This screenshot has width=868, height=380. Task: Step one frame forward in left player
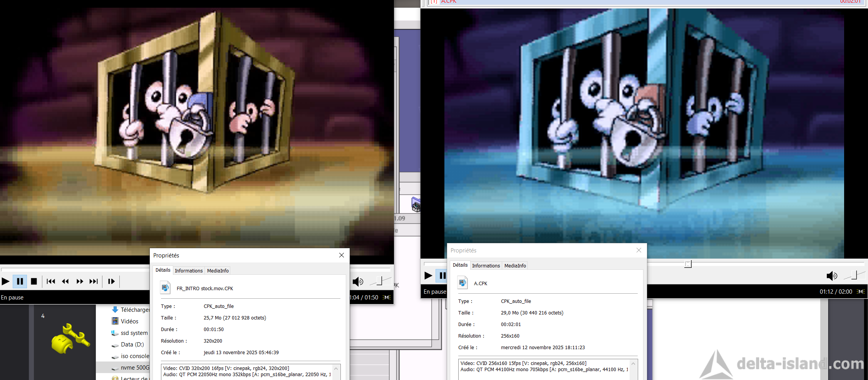111,281
